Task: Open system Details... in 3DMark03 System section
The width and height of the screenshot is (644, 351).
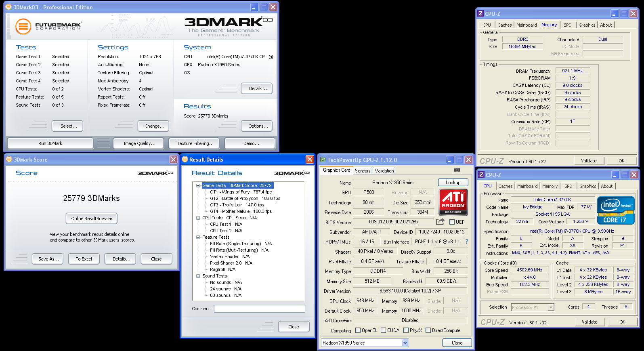Action: (258, 88)
